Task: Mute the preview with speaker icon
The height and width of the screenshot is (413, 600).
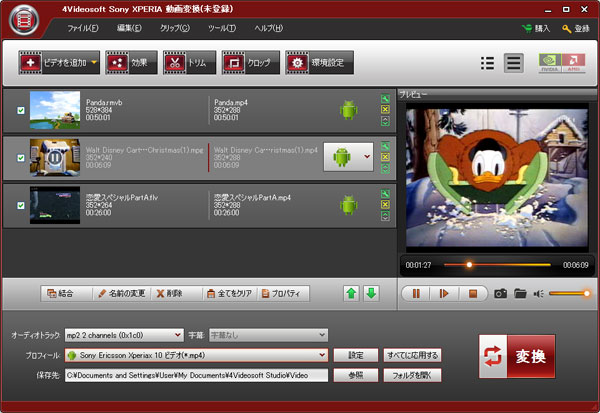Action: (539, 294)
